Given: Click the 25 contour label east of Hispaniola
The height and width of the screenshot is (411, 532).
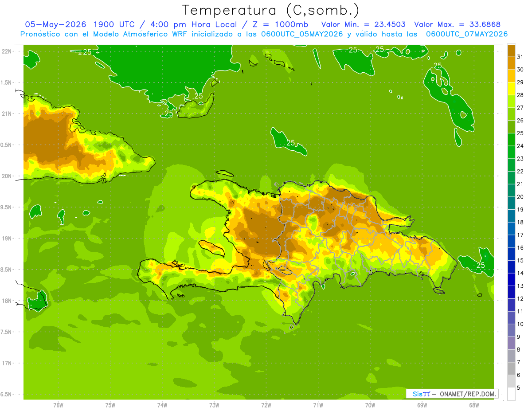Looking at the screenshot, I should (x=481, y=265).
